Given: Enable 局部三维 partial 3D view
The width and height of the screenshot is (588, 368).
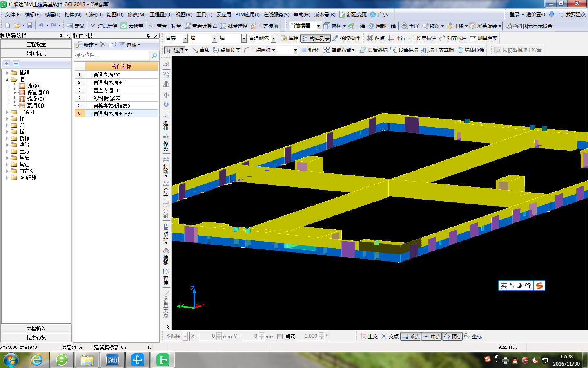Looking at the screenshot, I should point(382,26).
